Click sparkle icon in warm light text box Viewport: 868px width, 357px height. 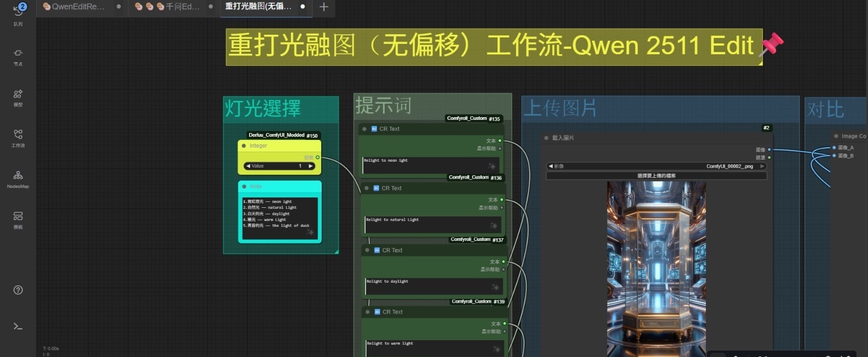[496, 349]
